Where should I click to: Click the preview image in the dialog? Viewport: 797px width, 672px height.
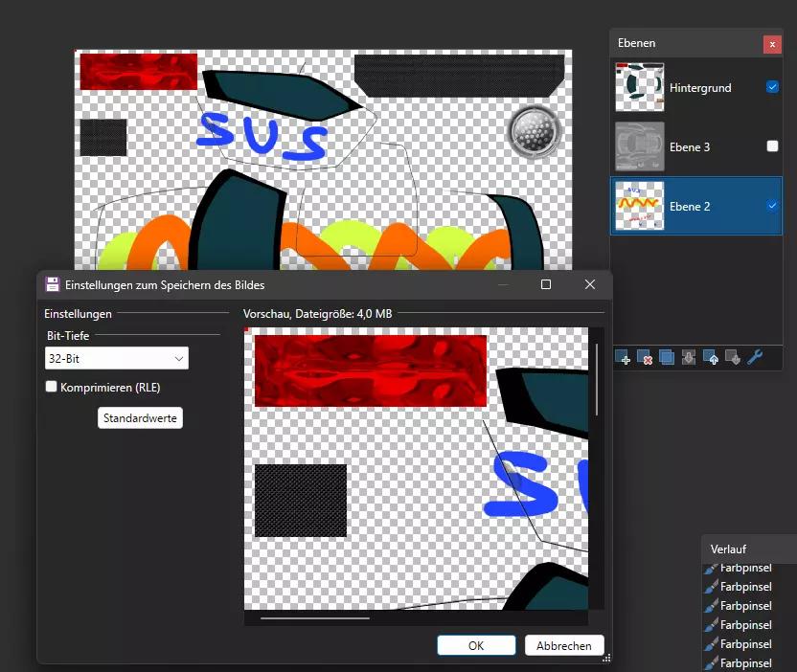point(416,468)
